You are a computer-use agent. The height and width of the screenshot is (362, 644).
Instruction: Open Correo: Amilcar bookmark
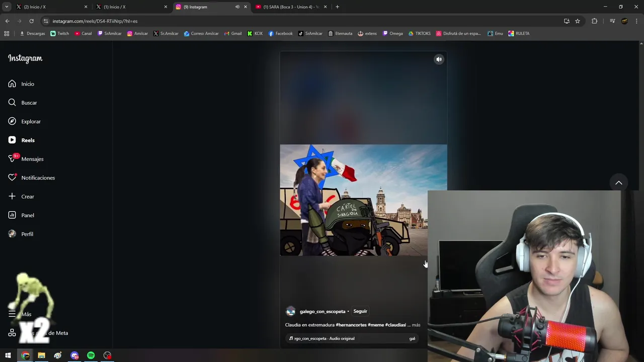(201, 34)
